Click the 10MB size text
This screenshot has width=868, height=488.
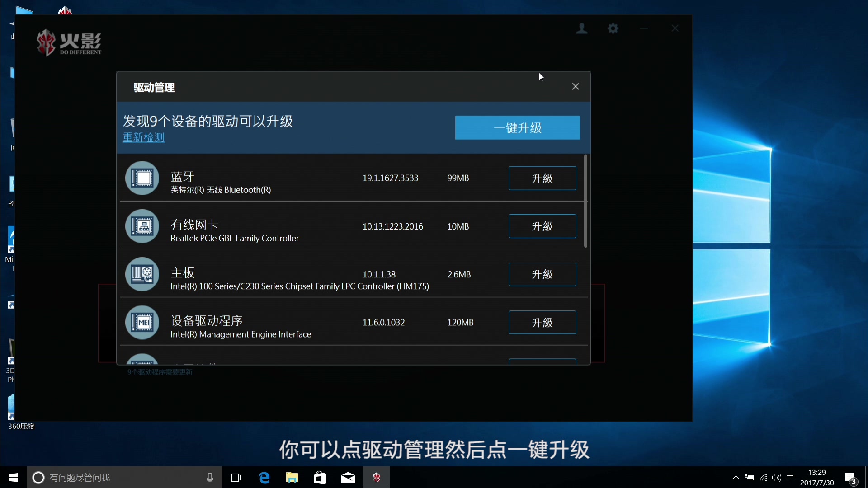tap(458, 226)
